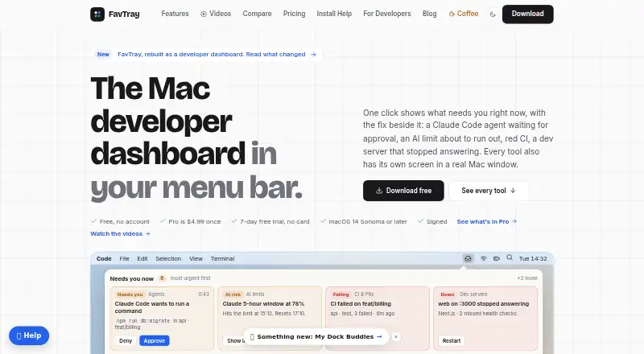Click the Needs you badge on the Agents card
This screenshot has width=644, height=354.
pos(130,294)
